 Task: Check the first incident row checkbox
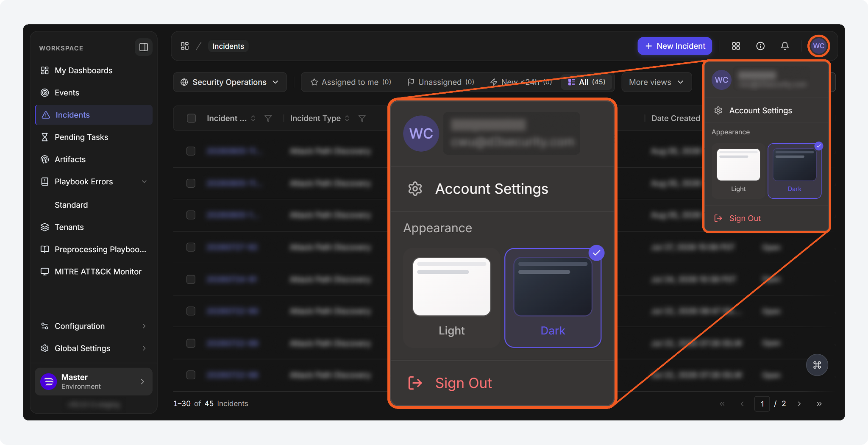(x=191, y=151)
